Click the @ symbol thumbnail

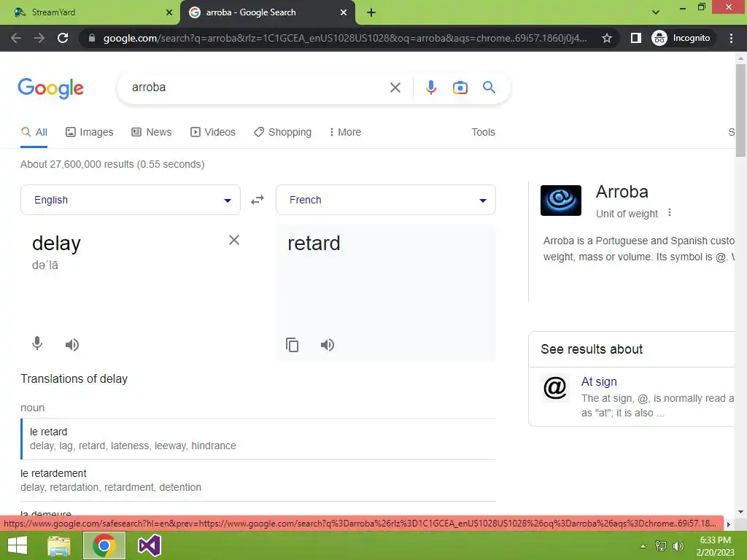(555, 387)
